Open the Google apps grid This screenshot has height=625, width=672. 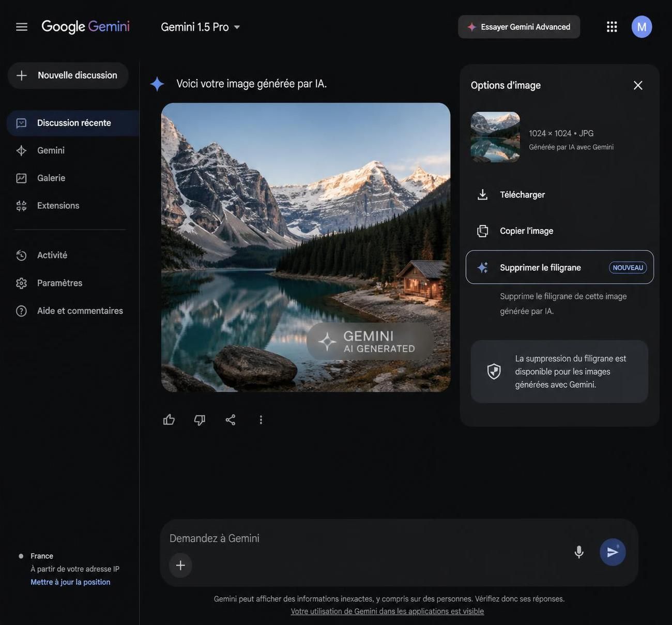click(612, 27)
